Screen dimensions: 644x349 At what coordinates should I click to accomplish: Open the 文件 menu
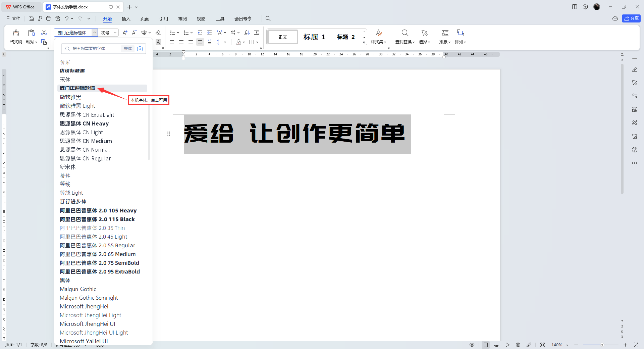(x=13, y=18)
